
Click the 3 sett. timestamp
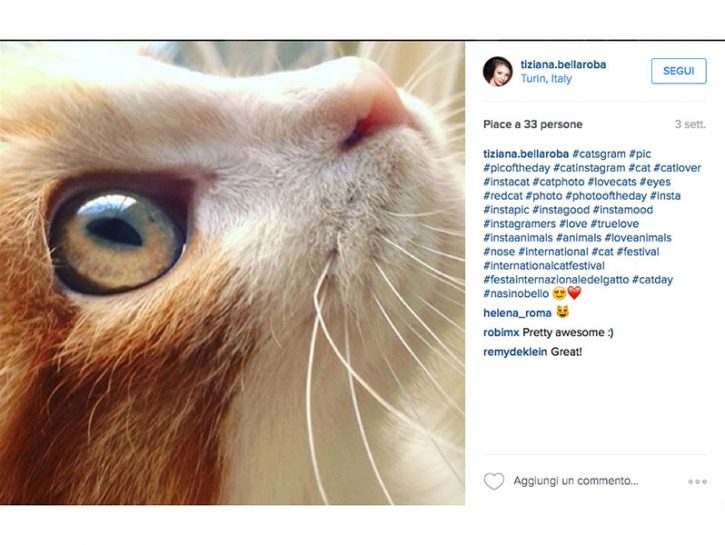coord(690,125)
